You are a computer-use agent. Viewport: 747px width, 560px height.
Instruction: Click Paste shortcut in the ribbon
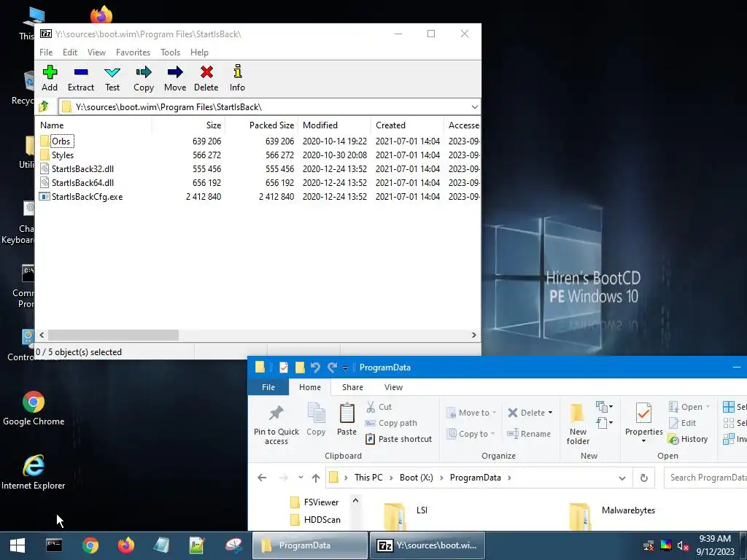click(x=399, y=439)
